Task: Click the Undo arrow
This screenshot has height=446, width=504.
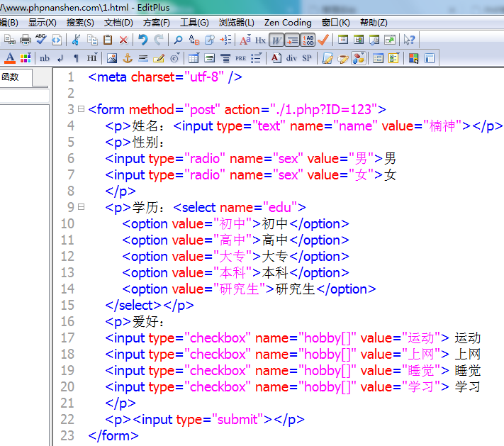Action: tap(143, 40)
